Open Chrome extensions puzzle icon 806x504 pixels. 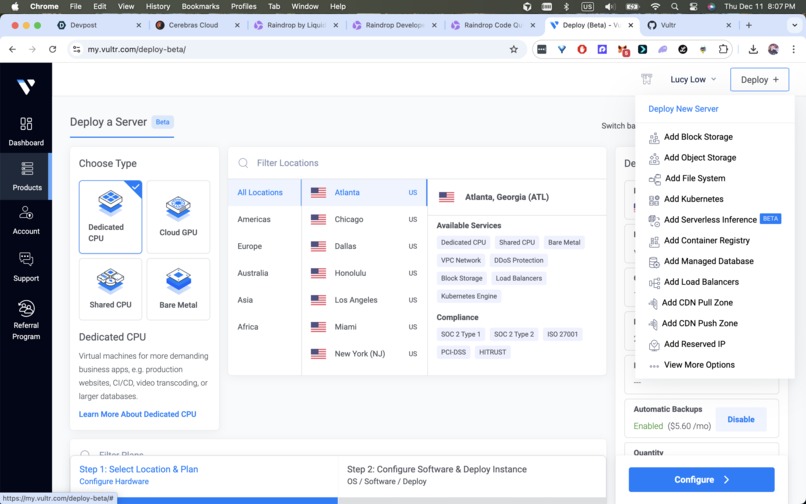(x=723, y=49)
